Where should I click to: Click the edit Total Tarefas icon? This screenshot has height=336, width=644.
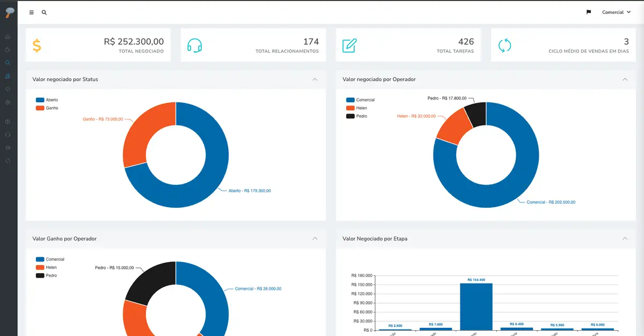coord(349,46)
